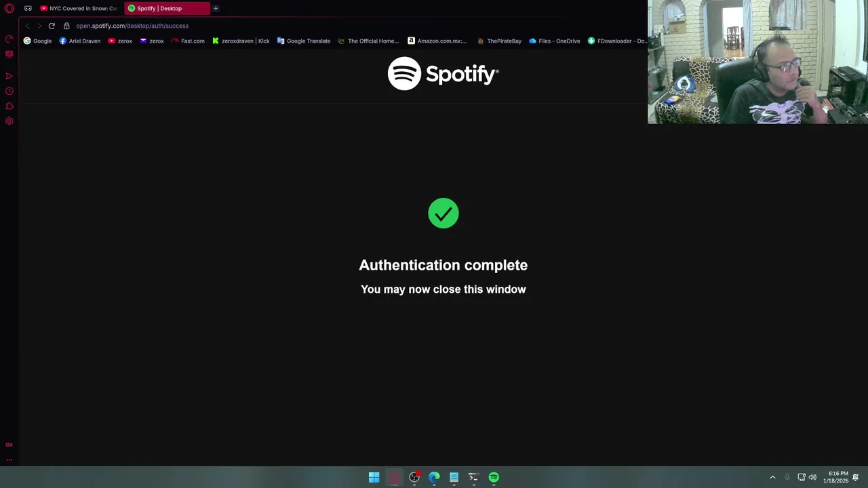Open the Terminal taskbar icon

[473, 477]
